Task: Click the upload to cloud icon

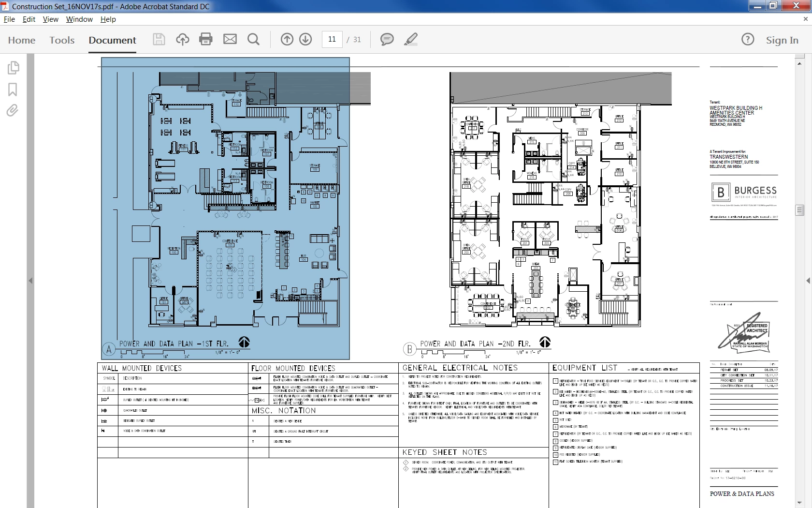Action: (x=182, y=40)
